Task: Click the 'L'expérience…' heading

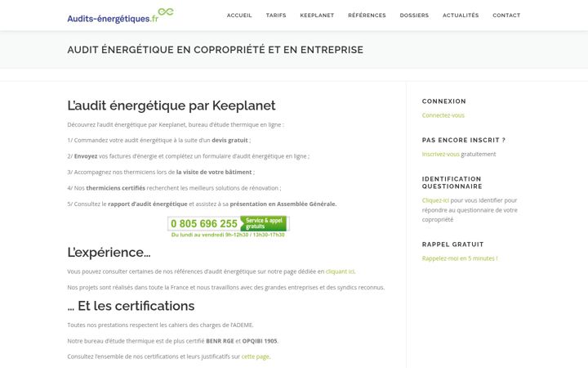Action: pos(109,253)
